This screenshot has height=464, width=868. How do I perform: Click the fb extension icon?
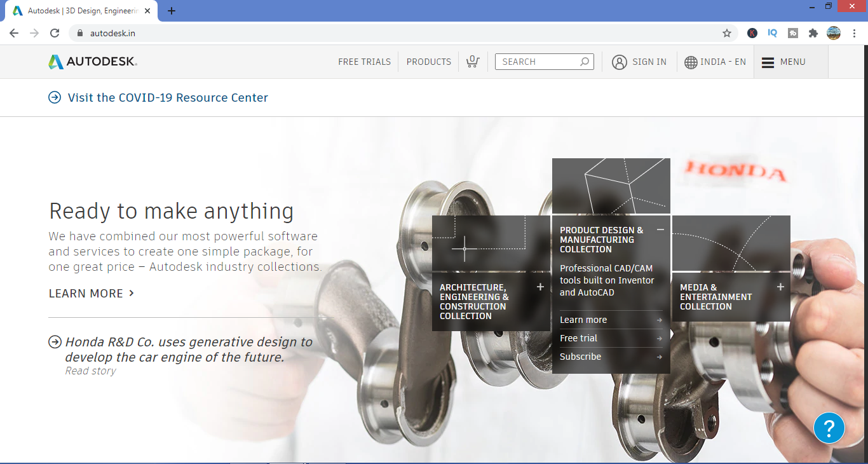click(793, 33)
